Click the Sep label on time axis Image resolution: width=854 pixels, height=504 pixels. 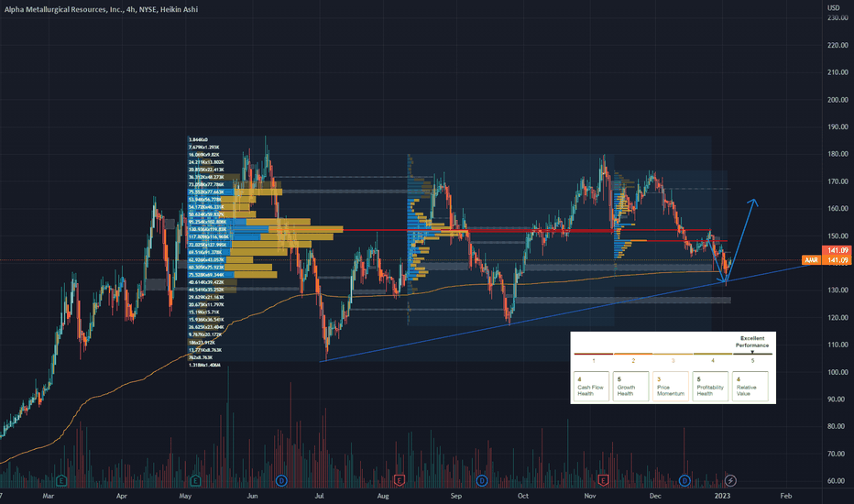456,496
